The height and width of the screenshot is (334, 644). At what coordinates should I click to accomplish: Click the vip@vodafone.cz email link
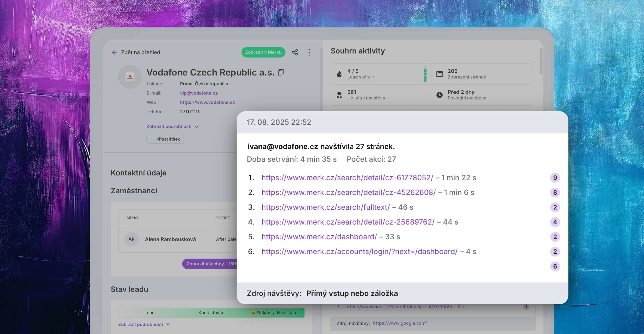click(x=199, y=93)
